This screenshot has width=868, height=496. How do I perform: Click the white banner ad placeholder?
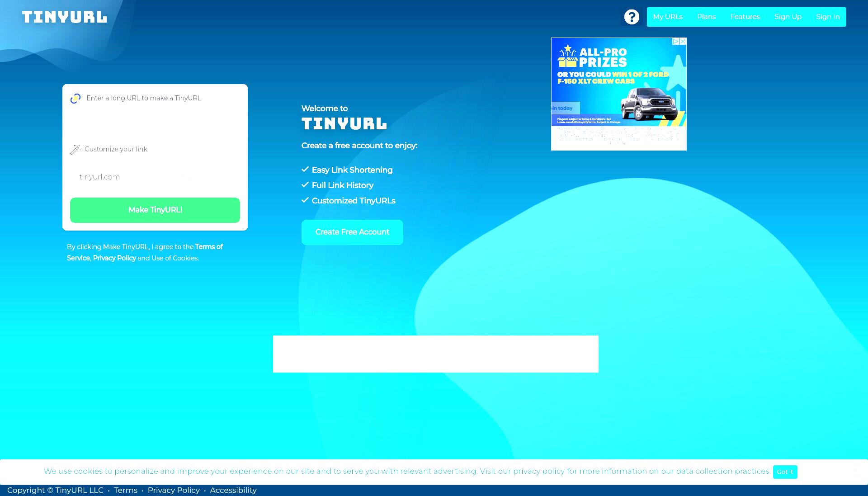click(x=436, y=354)
